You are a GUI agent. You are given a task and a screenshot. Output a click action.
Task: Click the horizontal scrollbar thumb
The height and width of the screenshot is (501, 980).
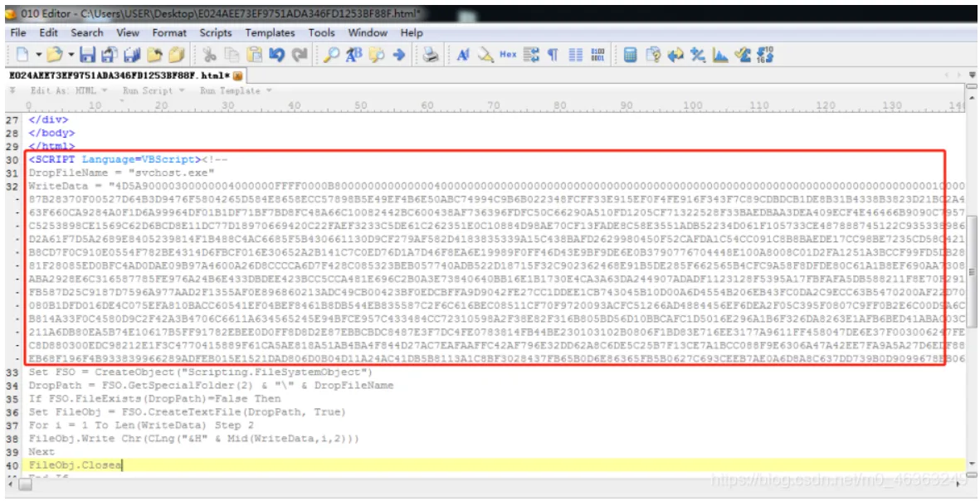[26, 484]
